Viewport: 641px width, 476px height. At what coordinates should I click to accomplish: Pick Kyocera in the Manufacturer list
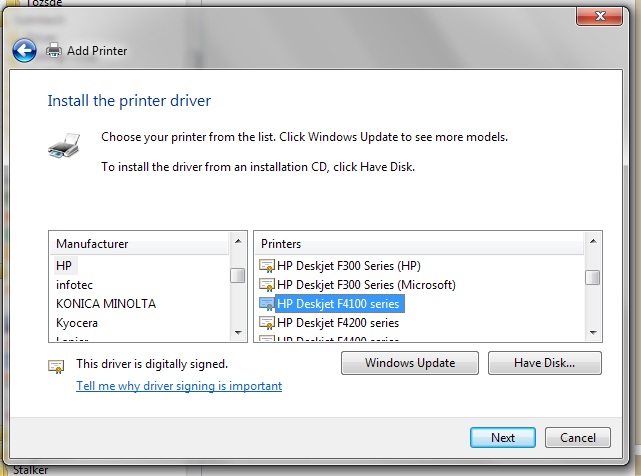pos(77,322)
